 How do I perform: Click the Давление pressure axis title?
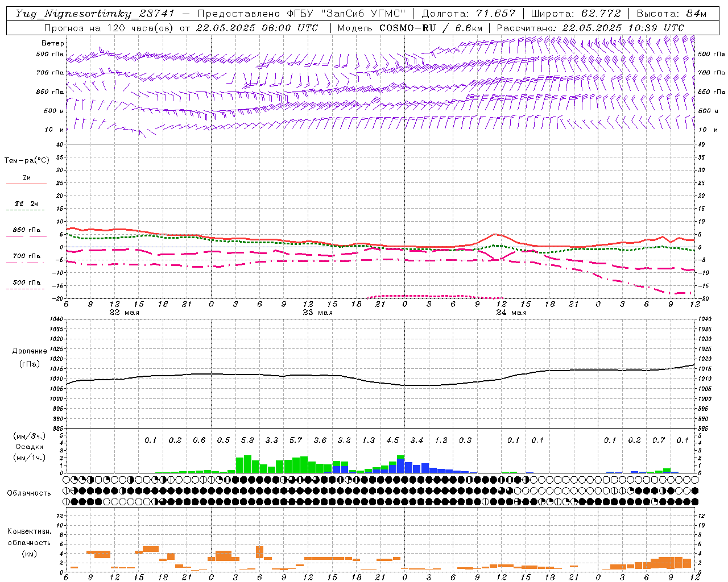click(x=30, y=351)
